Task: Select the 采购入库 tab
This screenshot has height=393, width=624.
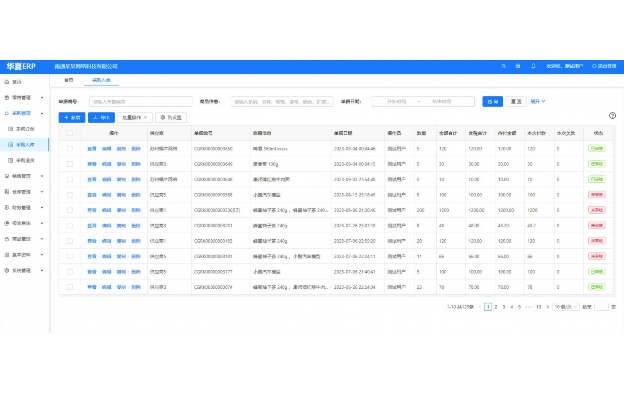Action: point(101,80)
